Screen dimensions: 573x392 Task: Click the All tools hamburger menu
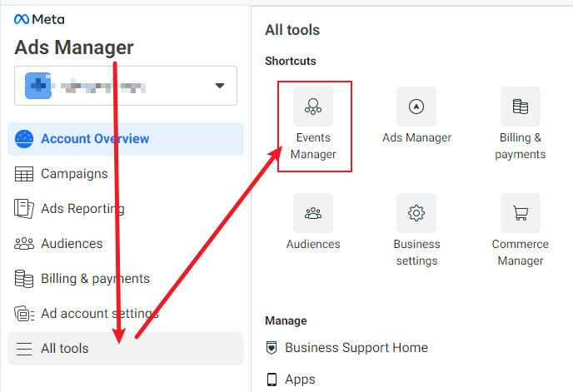pyautogui.click(x=25, y=349)
